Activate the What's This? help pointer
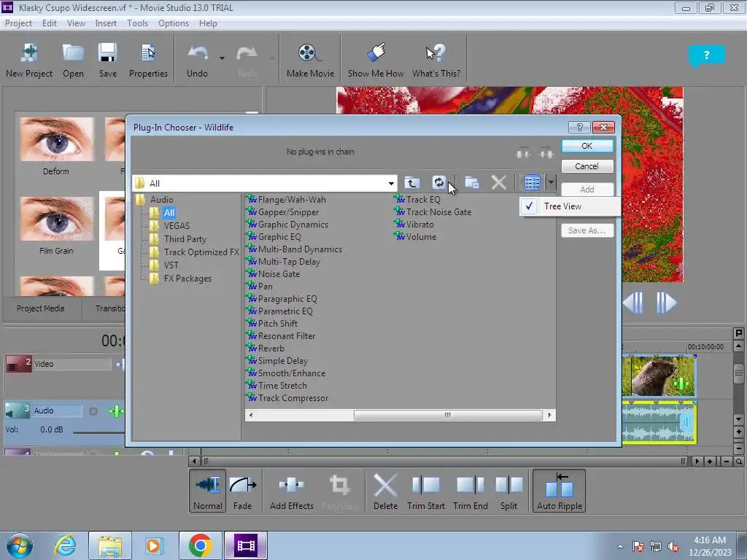This screenshot has height=560, width=747. (x=436, y=61)
